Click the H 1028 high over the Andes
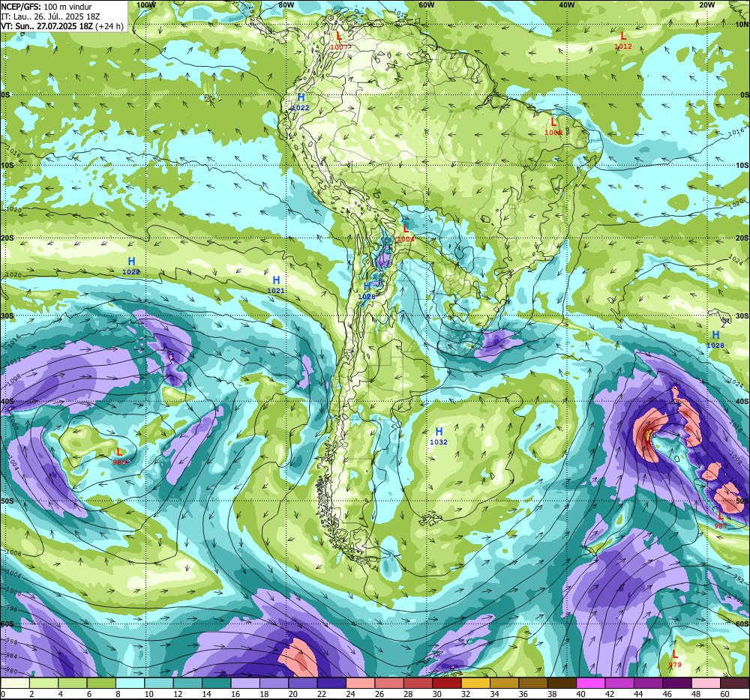750x700 pixels. click(367, 291)
